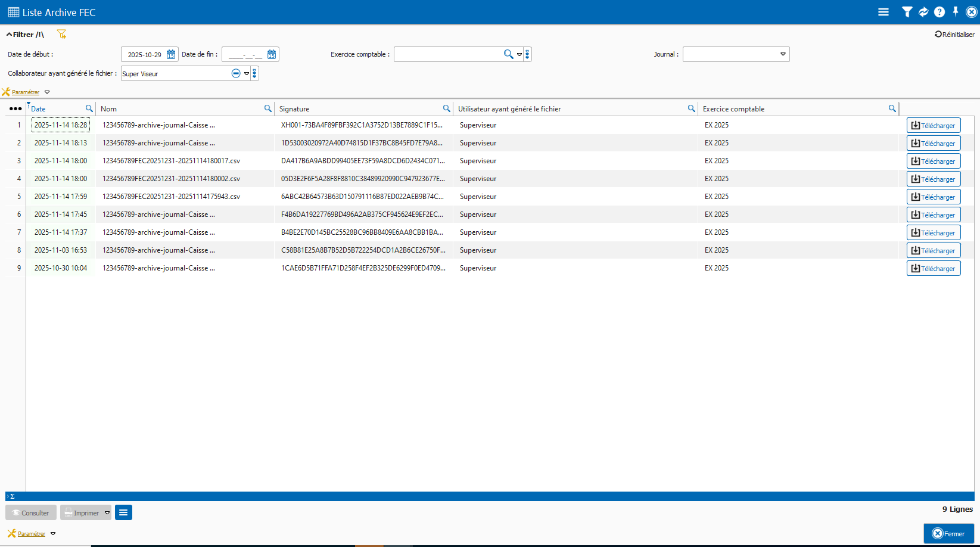Expand the Journal dropdown
This screenshot has height=547, width=980.
coord(783,54)
